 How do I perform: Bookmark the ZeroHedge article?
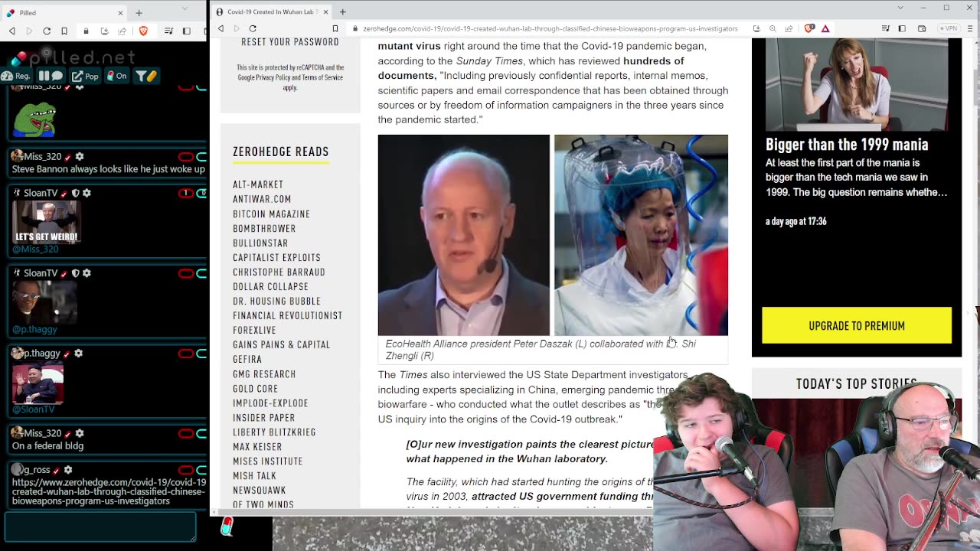(335, 29)
